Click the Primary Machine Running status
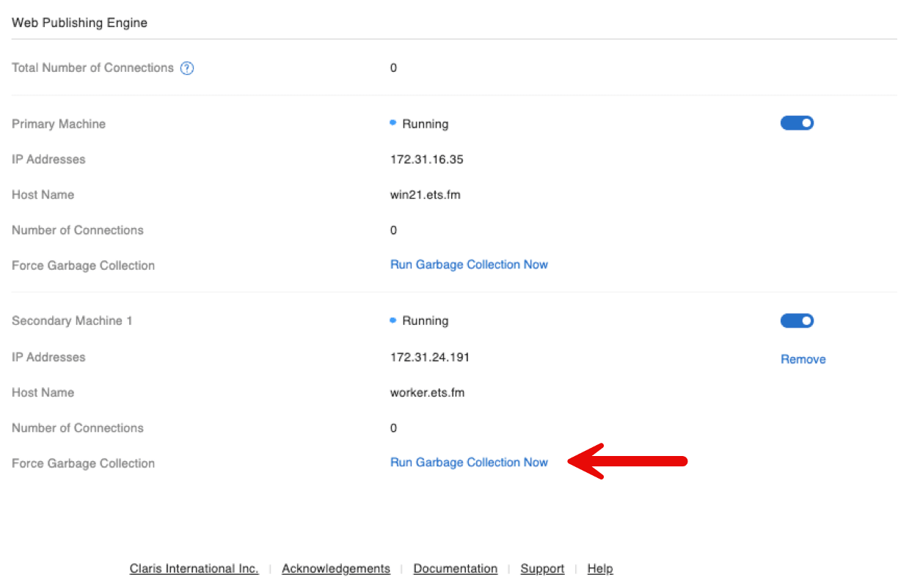 [x=420, y=124]
